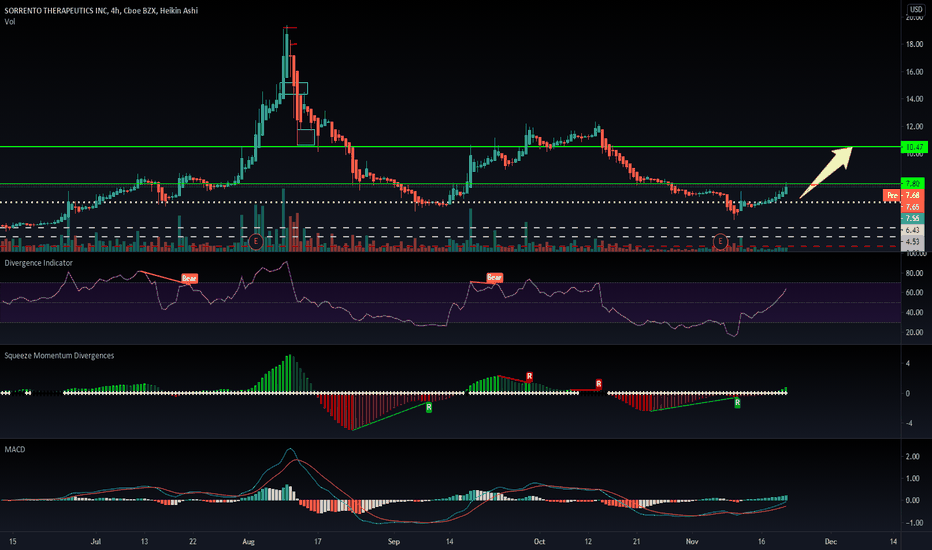Click the 40.00 level on divergence scale
This screenshot has width=932, height=550.
914,312
